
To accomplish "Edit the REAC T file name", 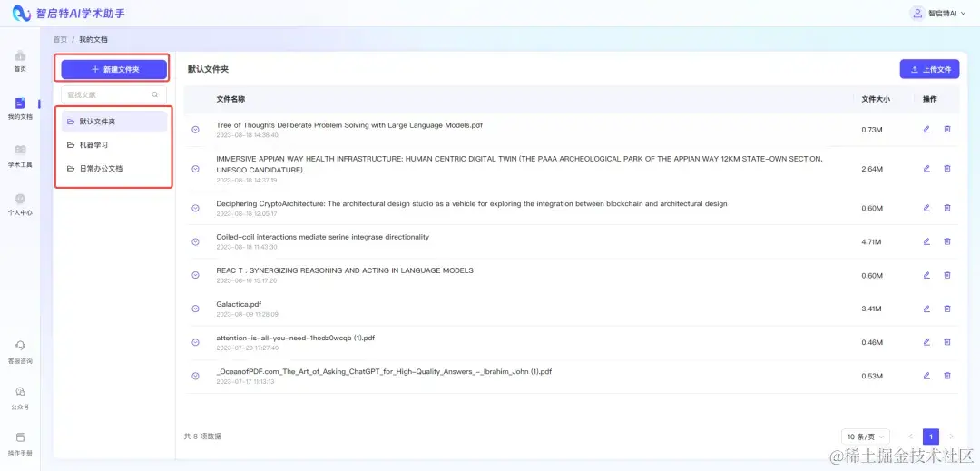I will [926, 275].
